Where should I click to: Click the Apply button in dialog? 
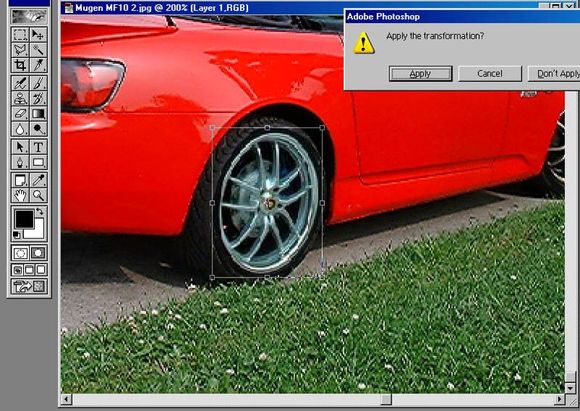(421, 74)
